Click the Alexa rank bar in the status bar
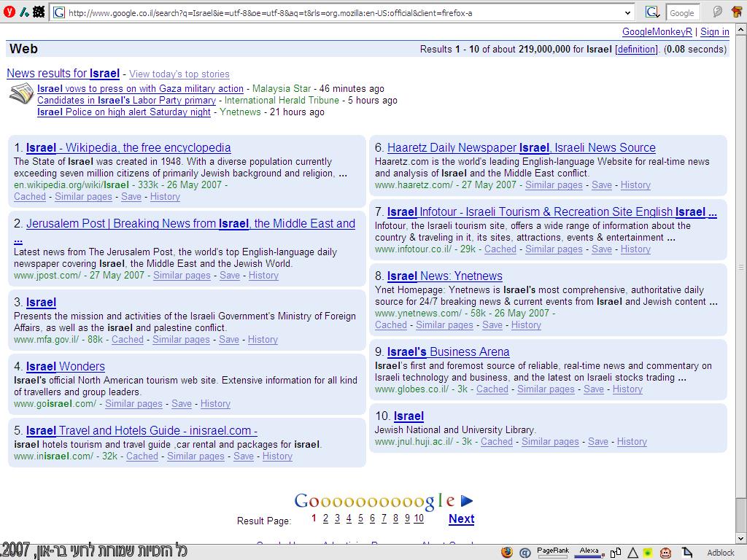 tap(589, 552)
